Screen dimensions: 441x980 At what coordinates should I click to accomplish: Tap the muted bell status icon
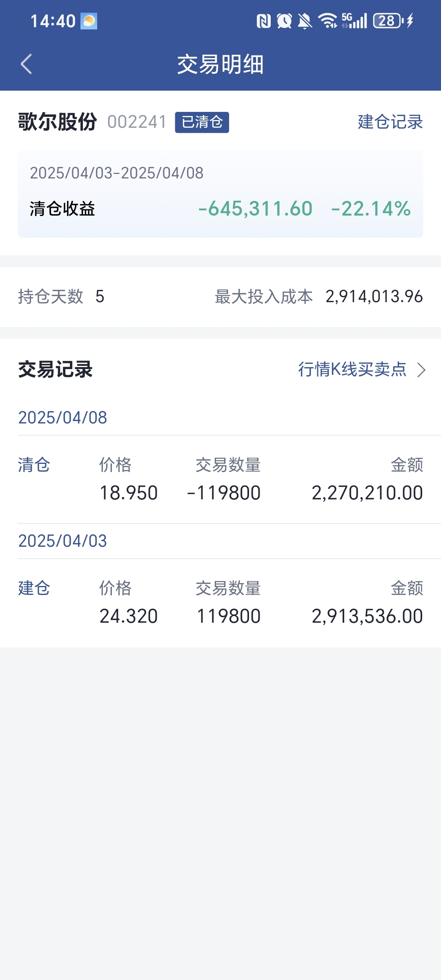tap(305, 21)
